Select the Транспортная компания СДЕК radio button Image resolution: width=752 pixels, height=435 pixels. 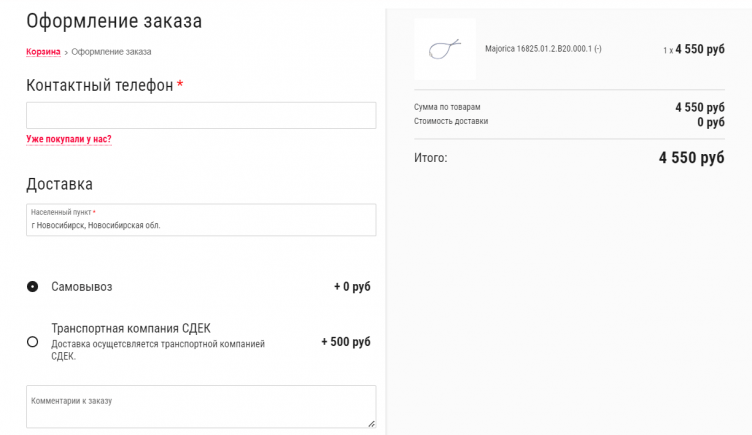pyautogui.click(x=32, y=342)
